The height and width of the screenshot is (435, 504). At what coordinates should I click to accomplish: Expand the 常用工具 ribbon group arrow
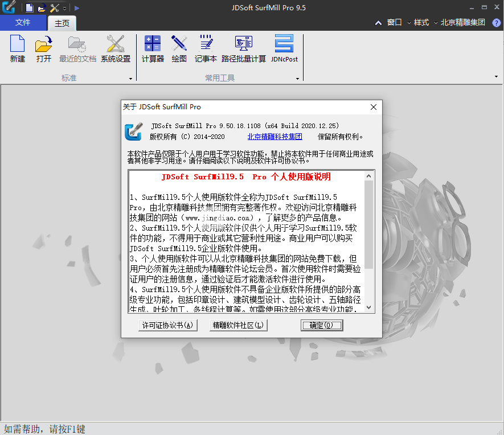tap(297, 79)
